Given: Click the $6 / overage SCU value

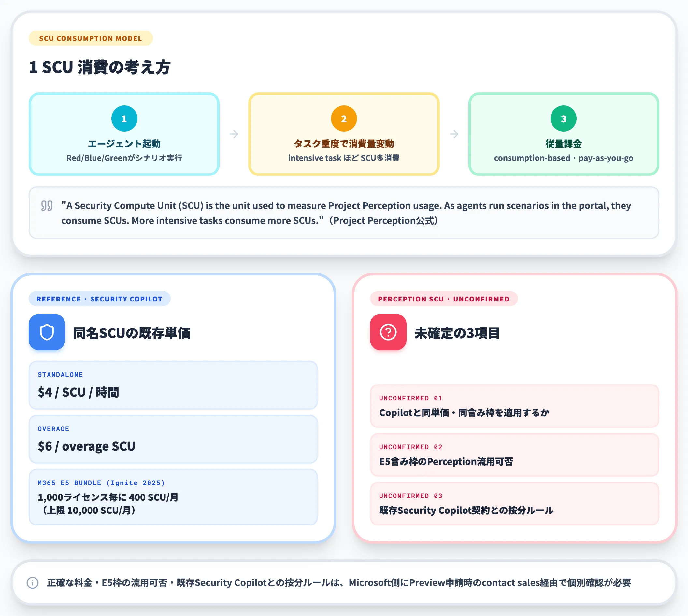Looking at the screenshot, I should click(87, 446).
